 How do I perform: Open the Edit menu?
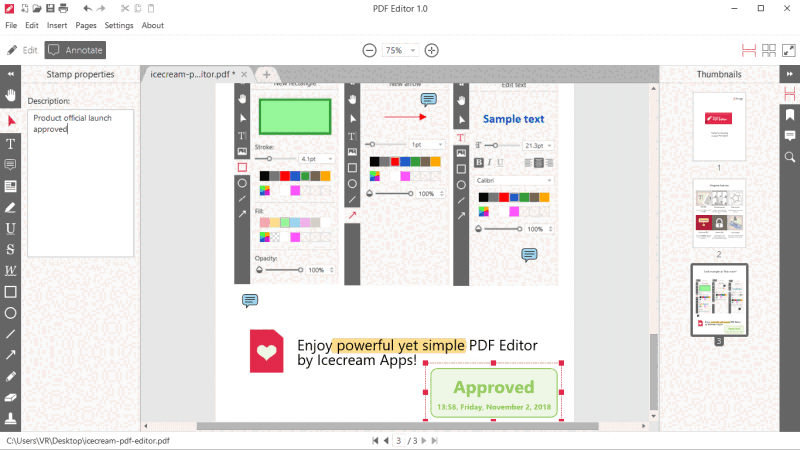(x=32, y=25)
